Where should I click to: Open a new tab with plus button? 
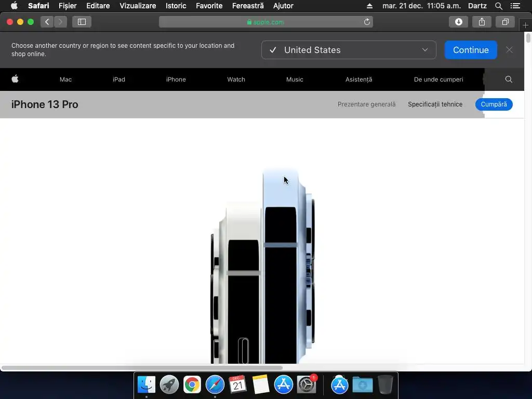(525, 25)
